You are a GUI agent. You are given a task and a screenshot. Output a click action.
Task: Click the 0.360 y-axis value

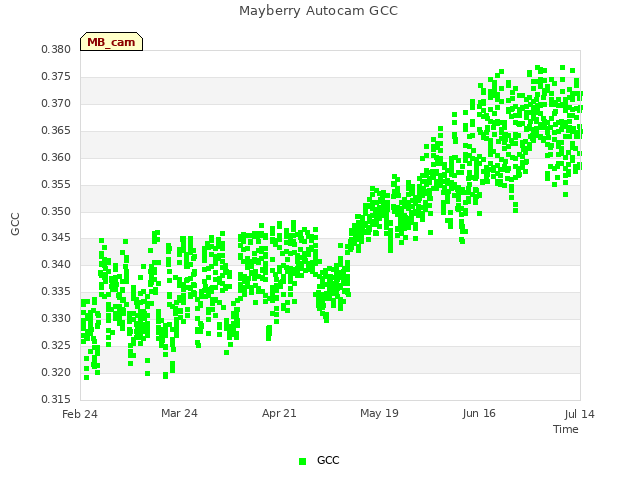click(x=56, y=157)
